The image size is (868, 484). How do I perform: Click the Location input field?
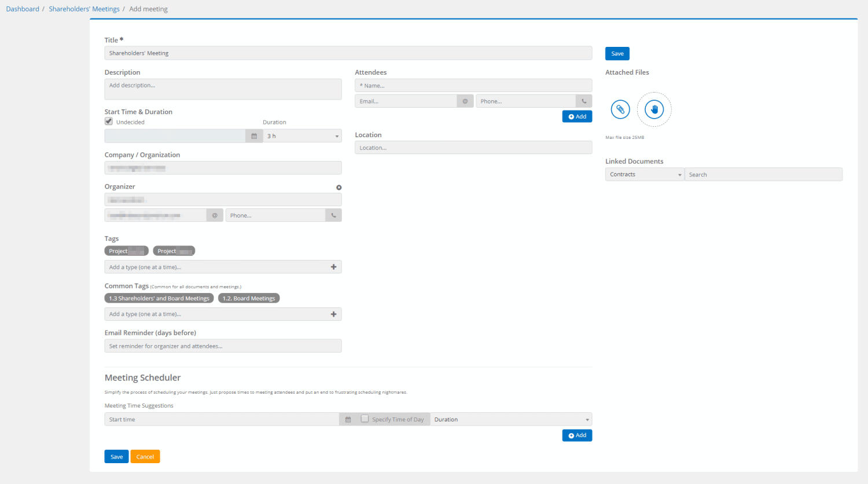click(x=473, y=148)
